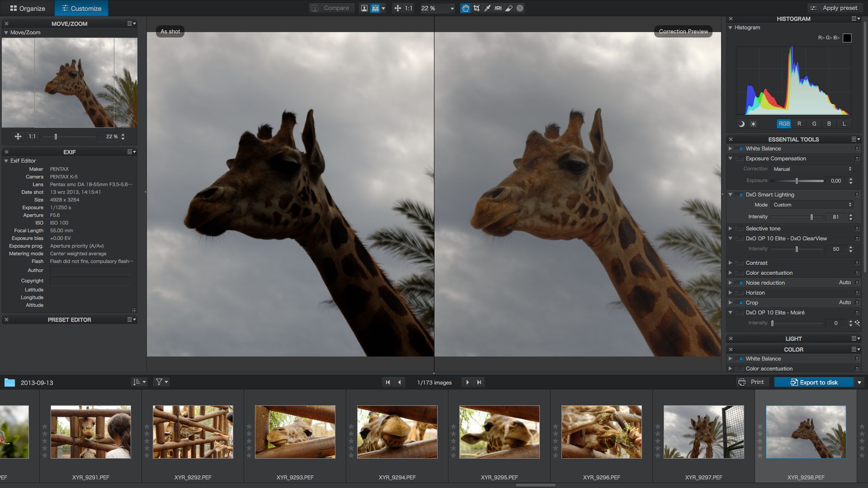868x488 pixels.
Task: Open the Histogram panel options menu
Action: click(x=855, y=19)
